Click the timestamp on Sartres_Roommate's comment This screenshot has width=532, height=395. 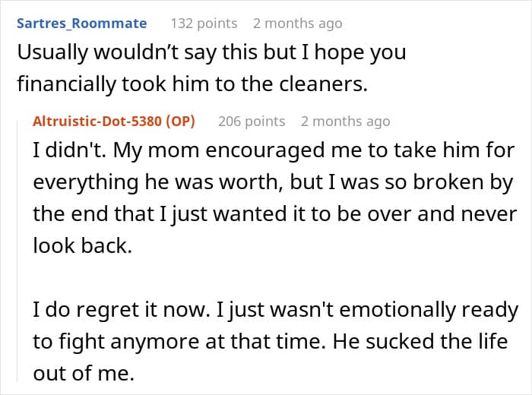(x=298, y=24)
